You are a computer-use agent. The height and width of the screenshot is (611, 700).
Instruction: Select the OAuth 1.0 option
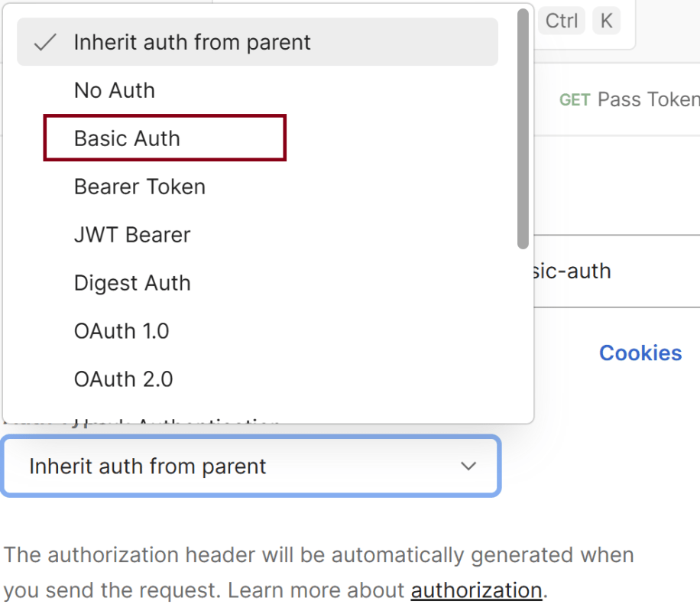121,331
